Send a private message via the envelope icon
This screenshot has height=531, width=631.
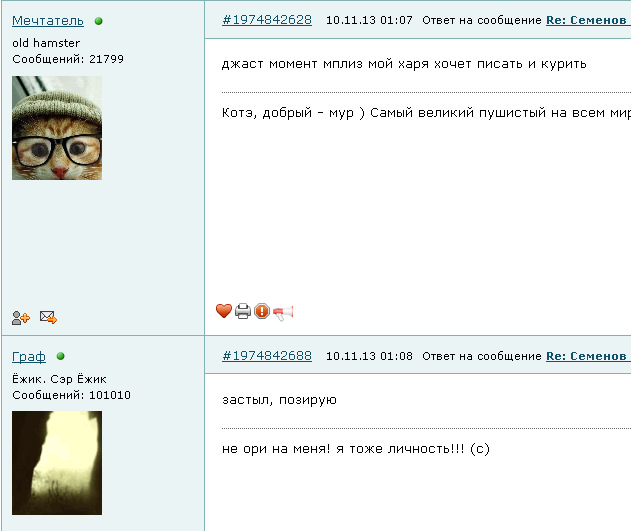(x=48, y=317)
